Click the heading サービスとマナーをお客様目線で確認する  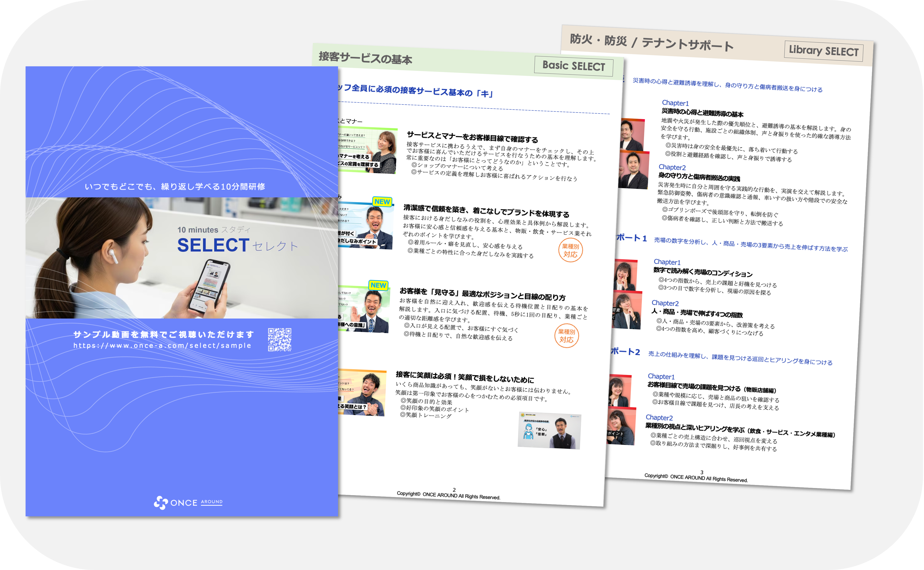[x=472, y=137]
